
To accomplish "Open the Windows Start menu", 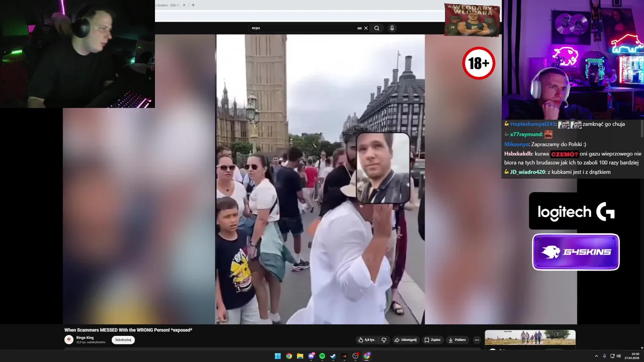I will [x=278, y=356].
